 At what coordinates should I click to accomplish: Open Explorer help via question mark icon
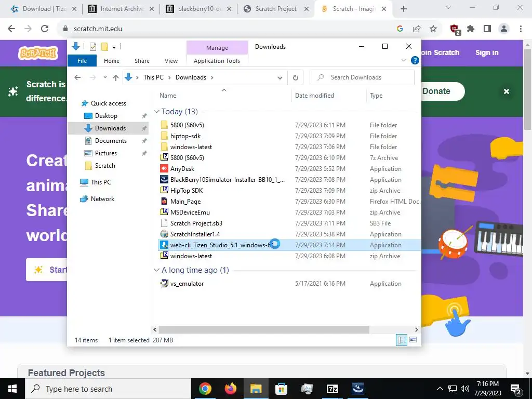(x=415, y=60)
